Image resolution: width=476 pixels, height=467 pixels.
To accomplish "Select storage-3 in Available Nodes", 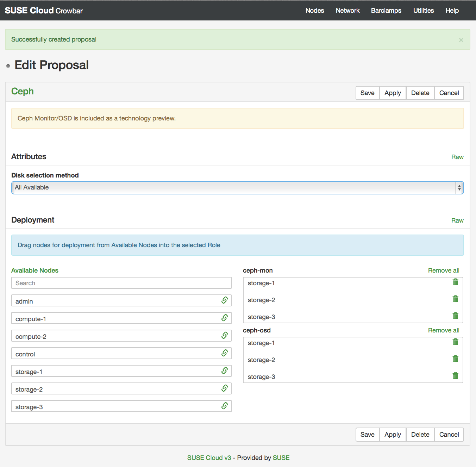I will [x=121, y=406].
